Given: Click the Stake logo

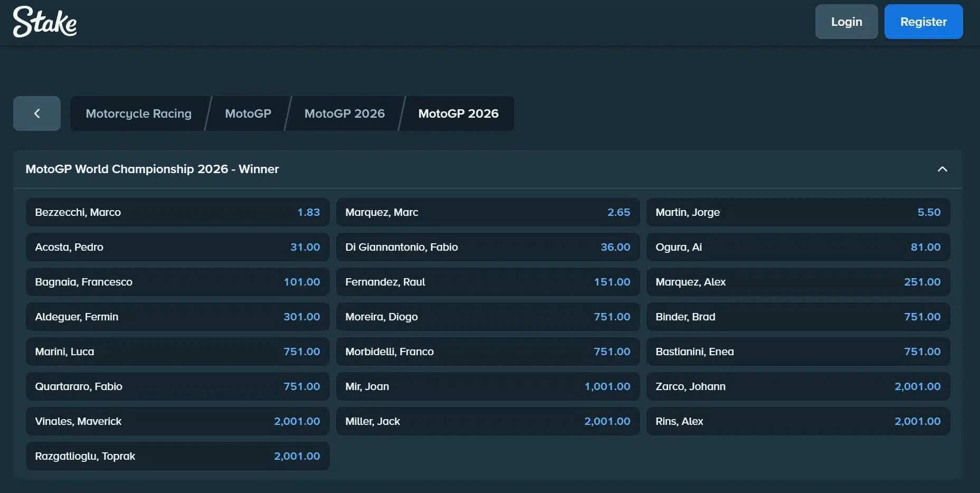Looking at the screenshot, I should click(45, 22).
